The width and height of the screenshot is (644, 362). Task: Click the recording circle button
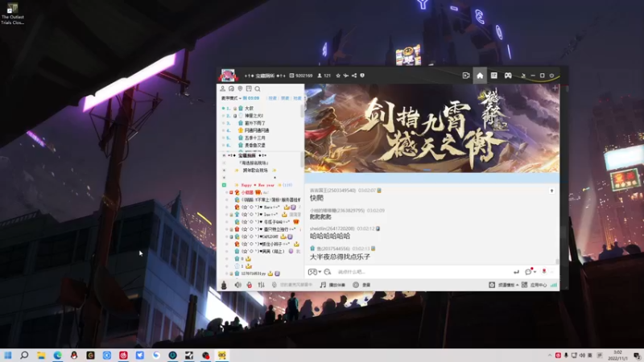361,285
